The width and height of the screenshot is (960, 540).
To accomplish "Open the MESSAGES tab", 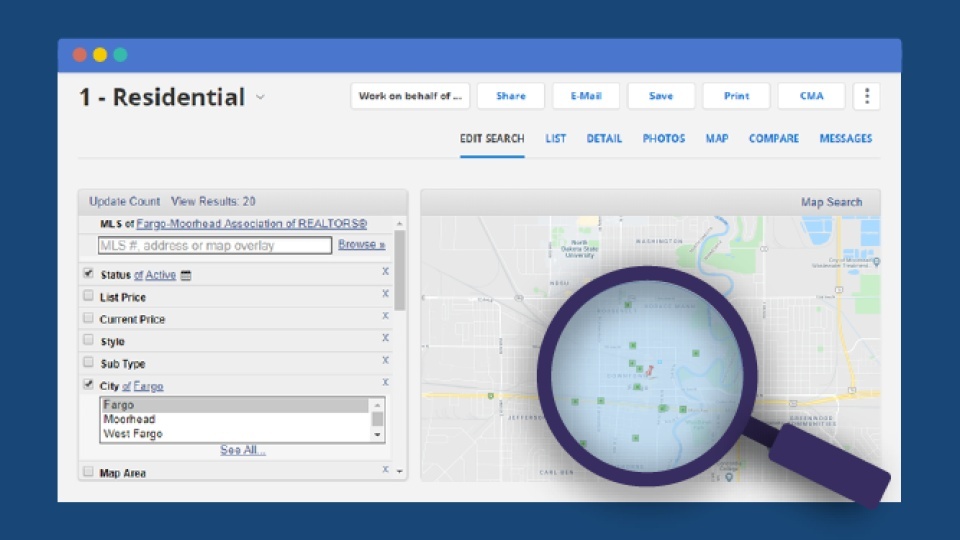I will (846, 139).
